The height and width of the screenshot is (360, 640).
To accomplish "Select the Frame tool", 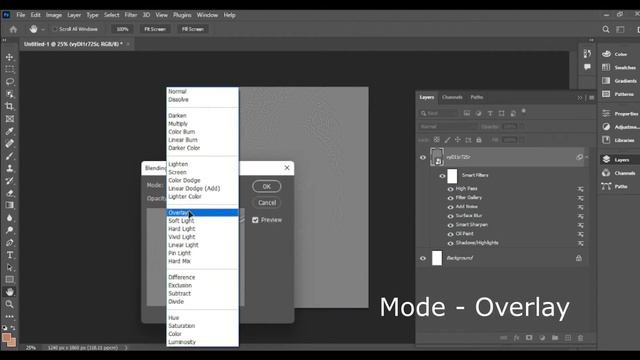I will tap(9, 119).
